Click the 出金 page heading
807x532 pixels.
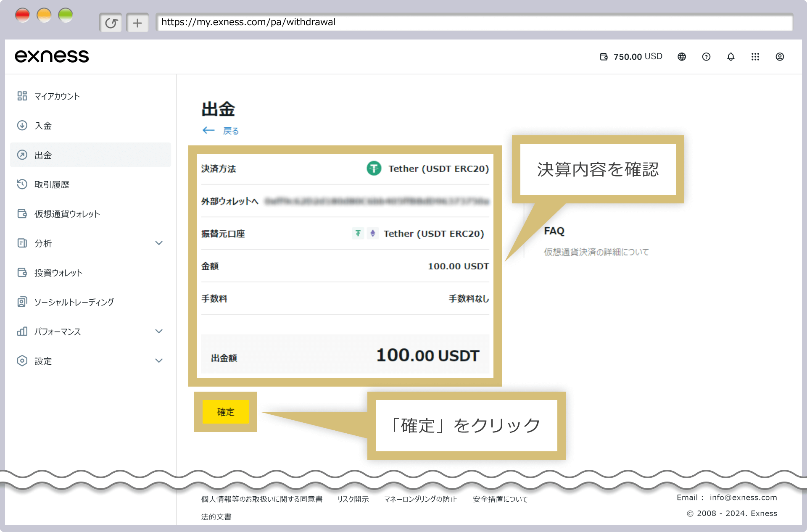coord(218,109)
